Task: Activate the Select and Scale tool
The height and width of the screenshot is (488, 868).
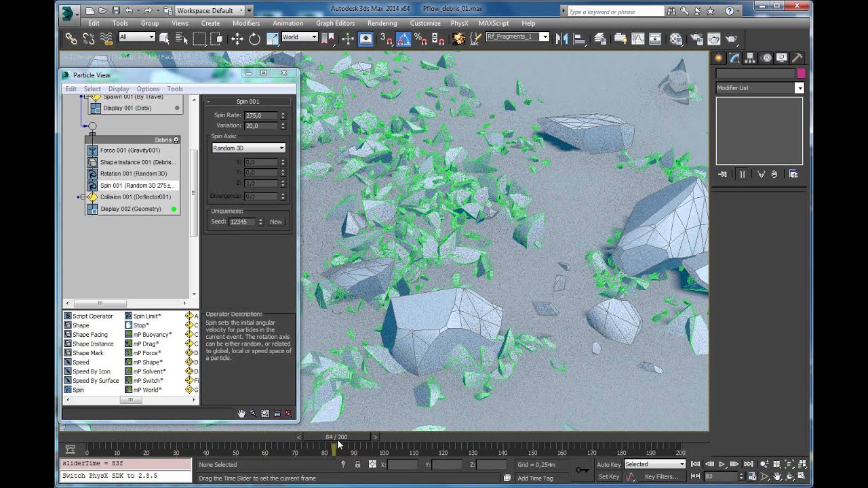Action: coord(272,39)
